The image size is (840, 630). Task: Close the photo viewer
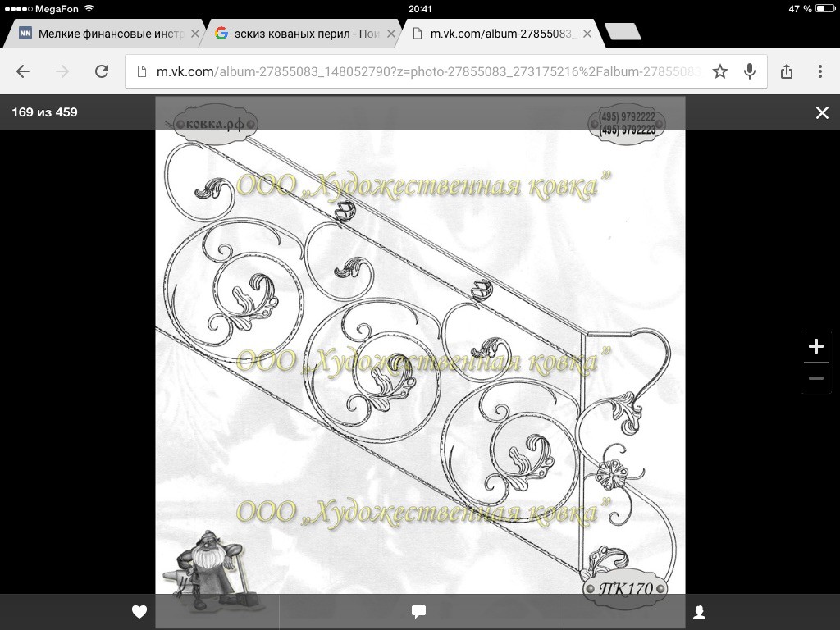[822, 112]
